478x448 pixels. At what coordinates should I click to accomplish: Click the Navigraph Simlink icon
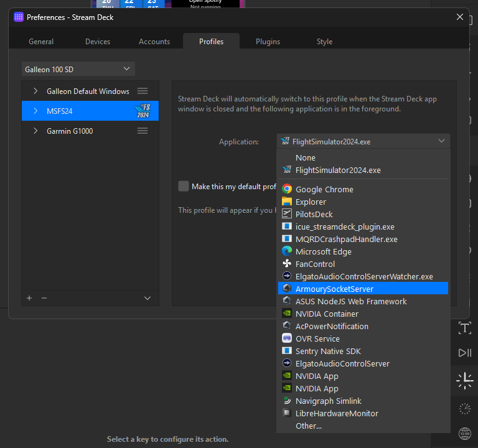[287, 401]
